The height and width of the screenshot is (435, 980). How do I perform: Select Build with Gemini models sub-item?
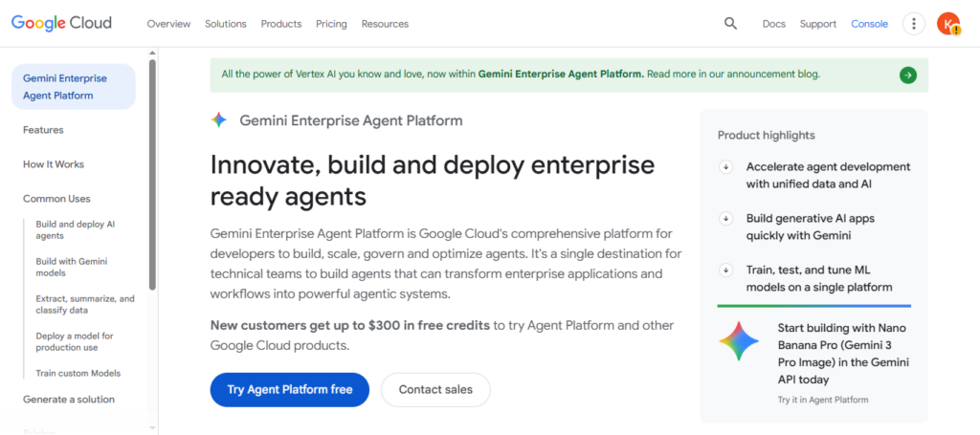[72, 267]
